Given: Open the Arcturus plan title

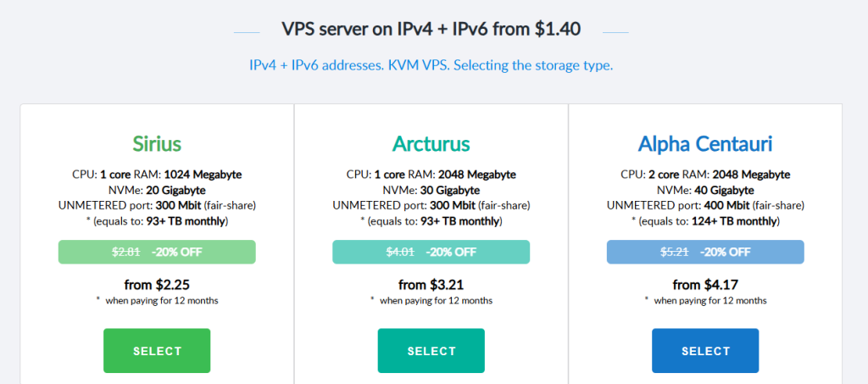Looking at the screenshot, I should click(x=431, y=143).
